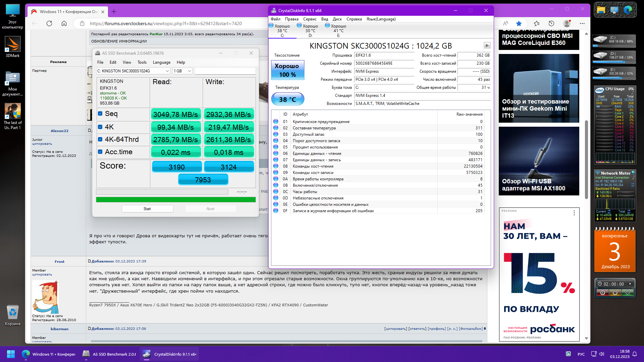Toggle the 4K-64Thrd checkbox
Image resolution: width=644 pixels, height=362 pixels.
[x=100, y=139]
